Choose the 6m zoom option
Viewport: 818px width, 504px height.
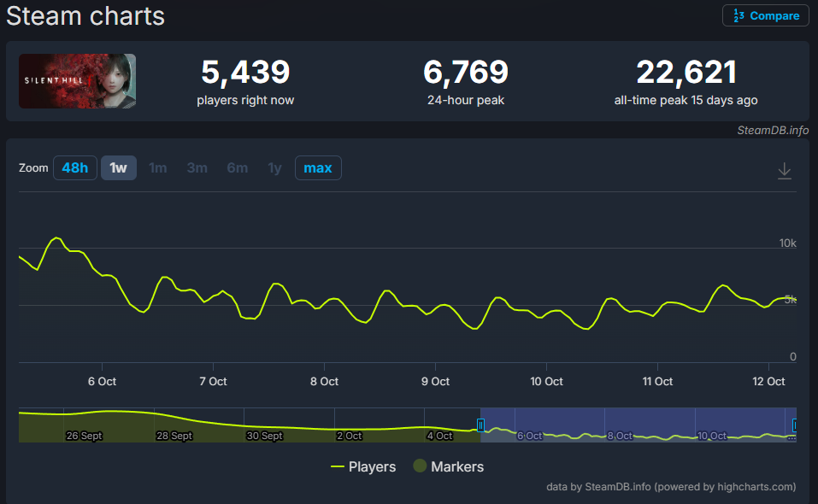(238, 167)
